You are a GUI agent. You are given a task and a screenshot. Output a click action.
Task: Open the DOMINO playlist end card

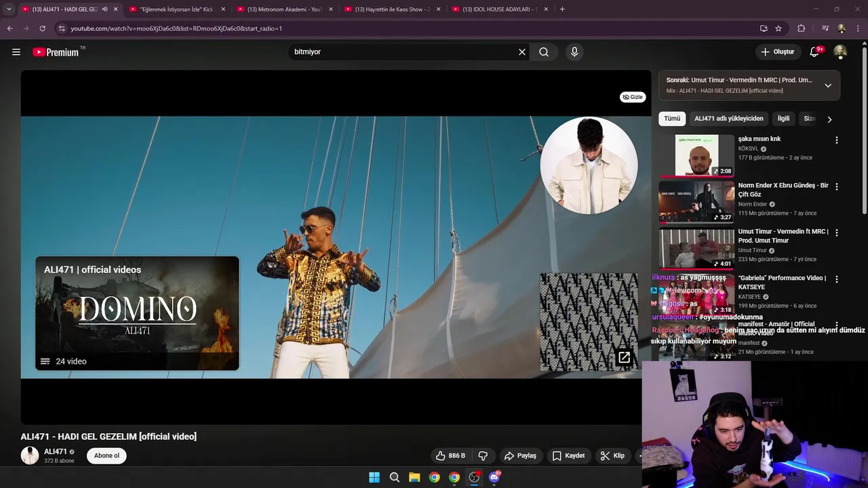point(137,313)
